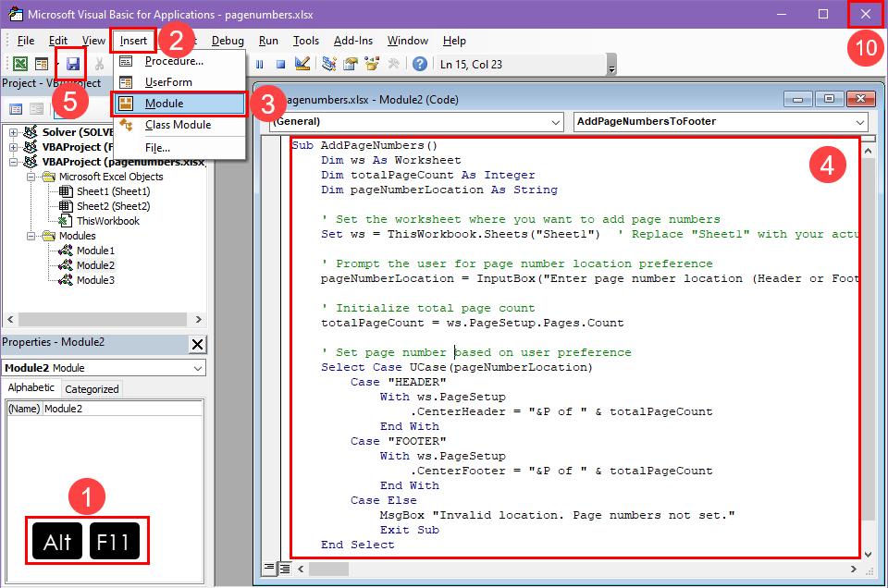Viewport: 888px width, 588px height.
Task: Open the File menu
Action: click(26, 41)
